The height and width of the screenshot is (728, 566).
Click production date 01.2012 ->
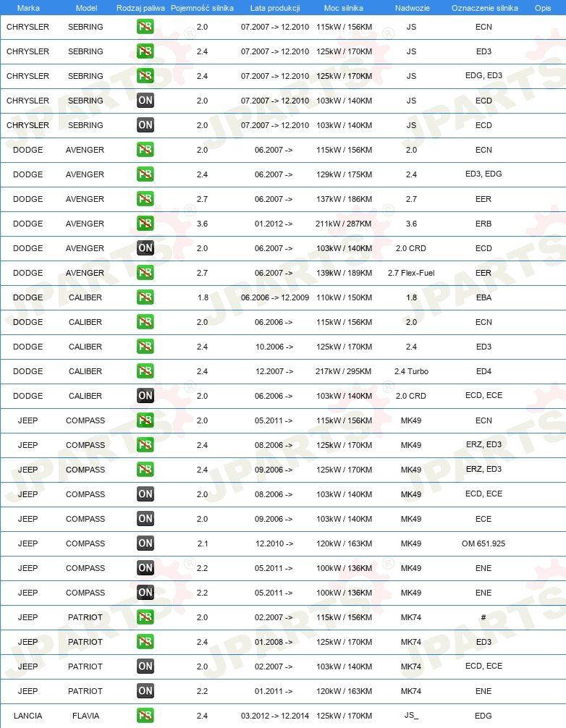274,224
